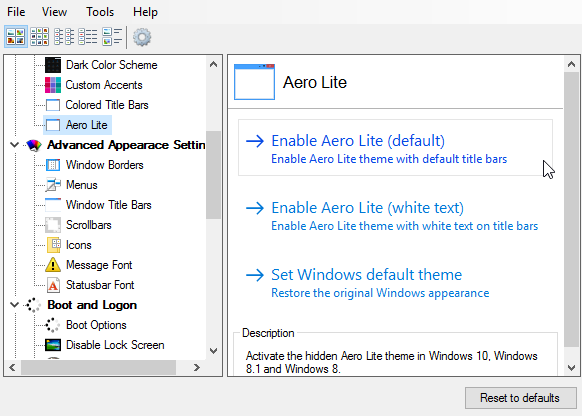This screenshot has height=416, width=582.
Task: Click the Dark Color Scheme icon
Action: 53,65
